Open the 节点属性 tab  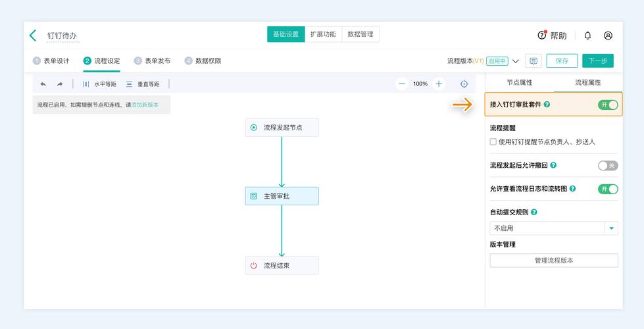(x=519, y=82)
